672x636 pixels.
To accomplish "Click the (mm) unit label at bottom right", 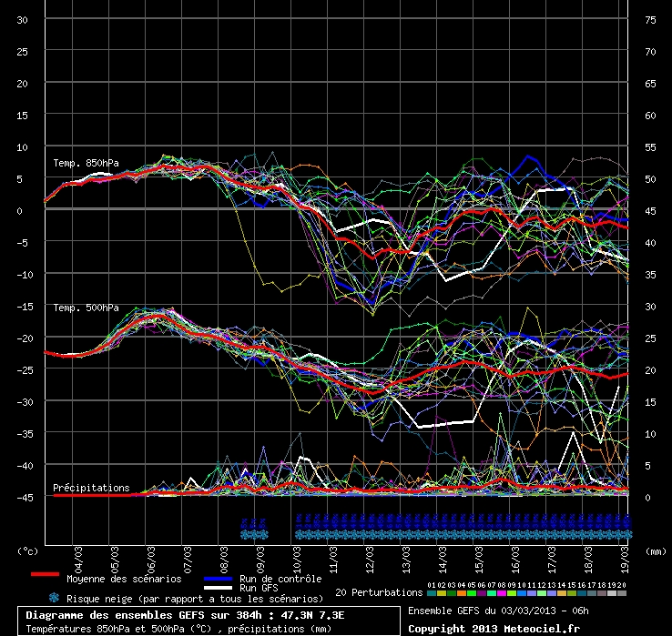I will coord(654,550).
